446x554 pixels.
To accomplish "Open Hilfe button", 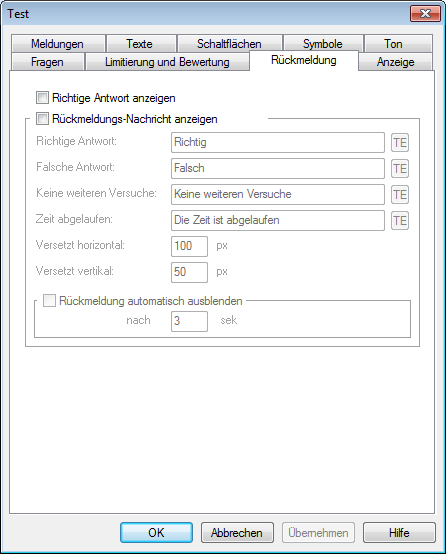I will pyautogui.click(x=399, y=532).
